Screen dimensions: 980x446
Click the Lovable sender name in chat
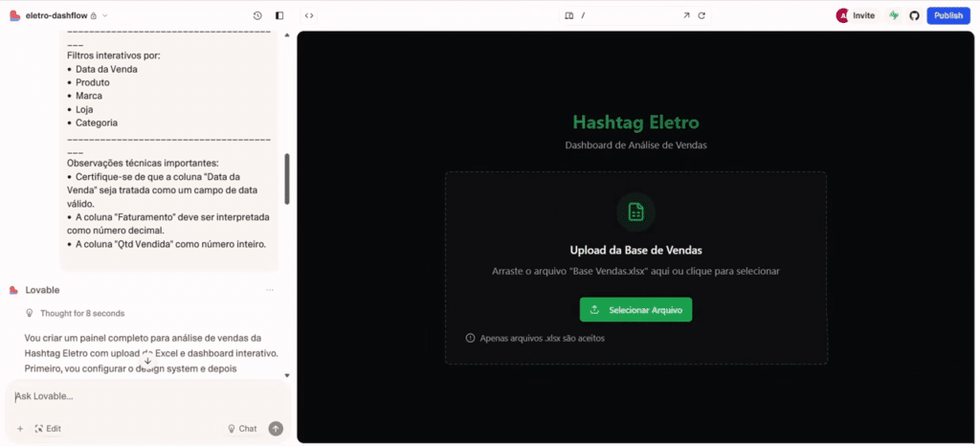click(42, 290)
